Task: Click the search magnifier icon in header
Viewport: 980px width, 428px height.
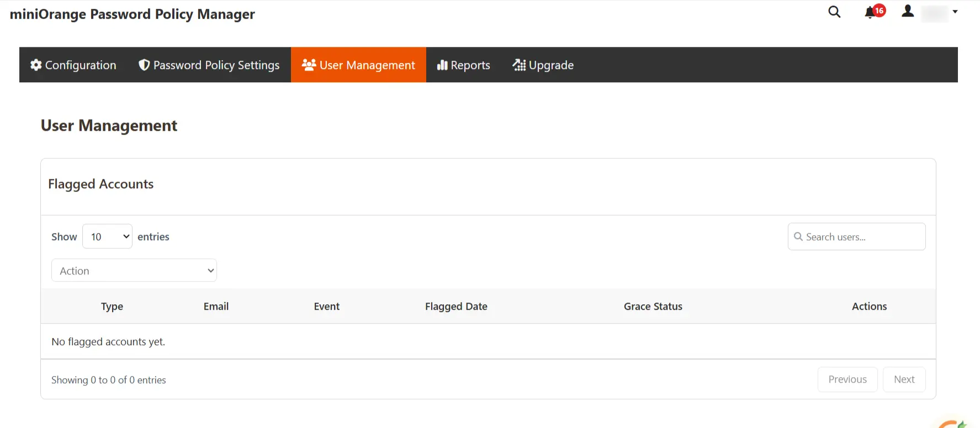Action: (x=834, y=12)
